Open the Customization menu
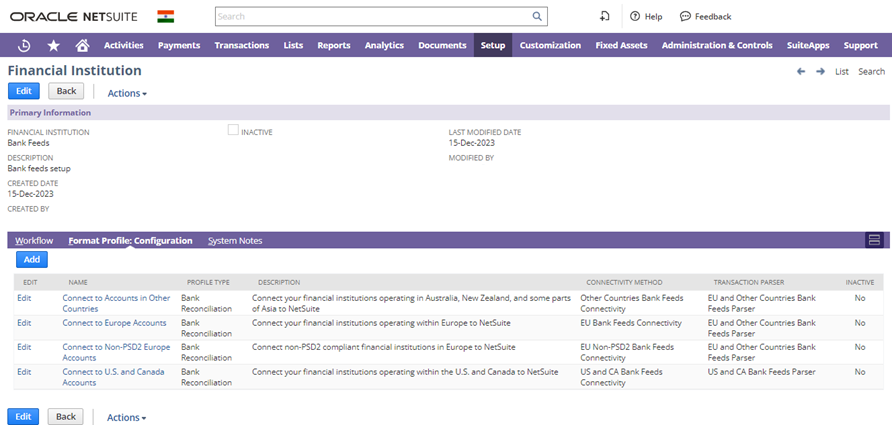This screenshot has width=892, height=425. [550, 46]
